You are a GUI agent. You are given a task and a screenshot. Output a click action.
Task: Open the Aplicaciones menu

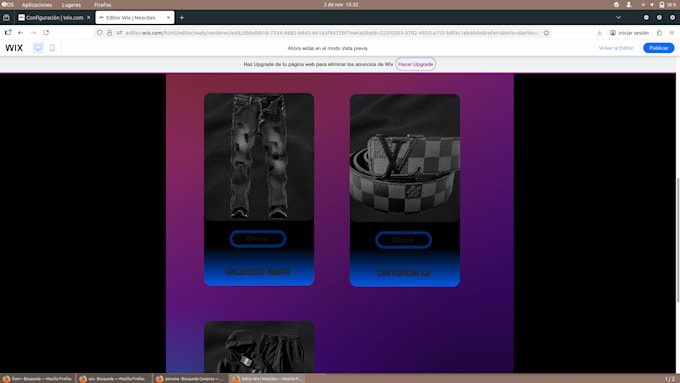pos(37,5)
